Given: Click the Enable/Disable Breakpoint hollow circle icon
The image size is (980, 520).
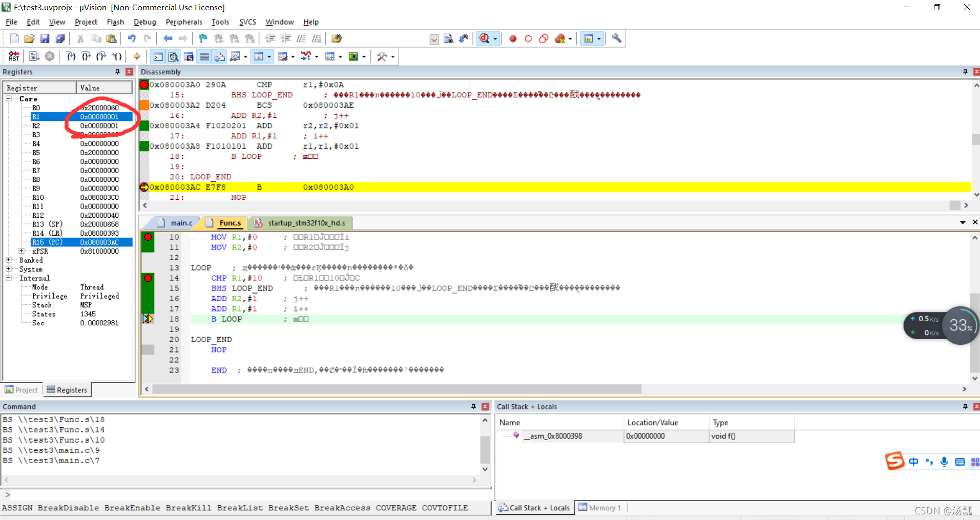Looking at the screenshot, I should [x=528, y=38].
